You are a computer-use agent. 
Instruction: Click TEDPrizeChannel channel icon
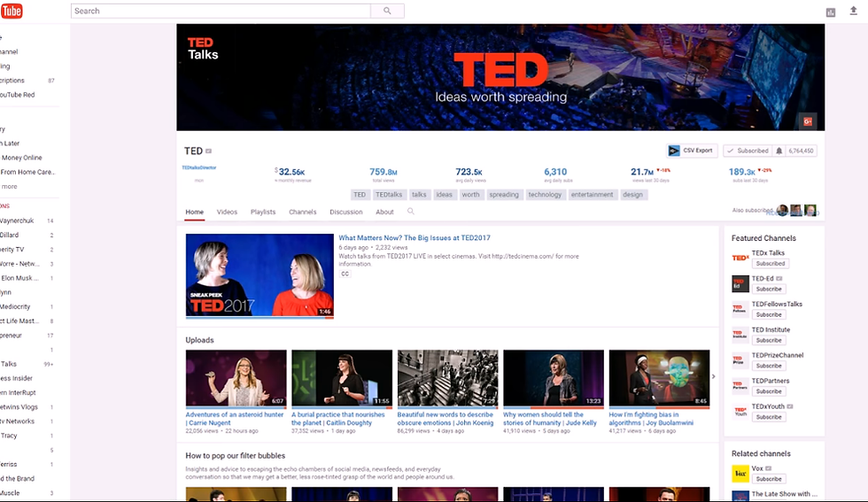tap(740, 360)
